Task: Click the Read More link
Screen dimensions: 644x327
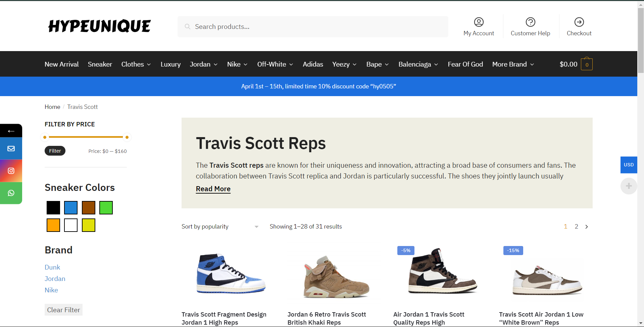Action: [213, 189]
